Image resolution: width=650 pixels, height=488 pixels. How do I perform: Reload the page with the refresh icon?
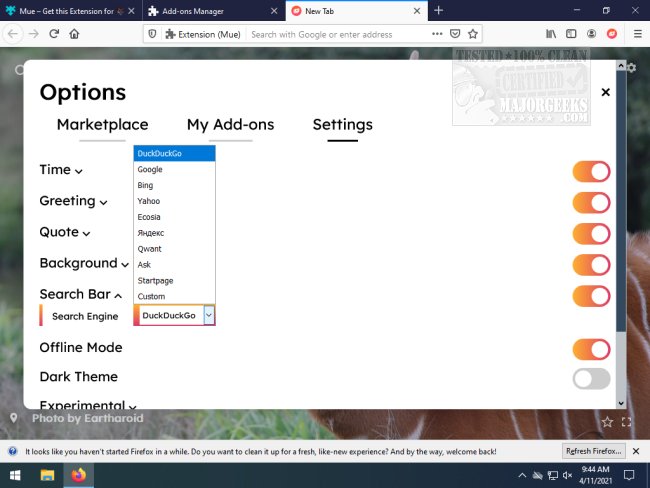coord(54,34)
